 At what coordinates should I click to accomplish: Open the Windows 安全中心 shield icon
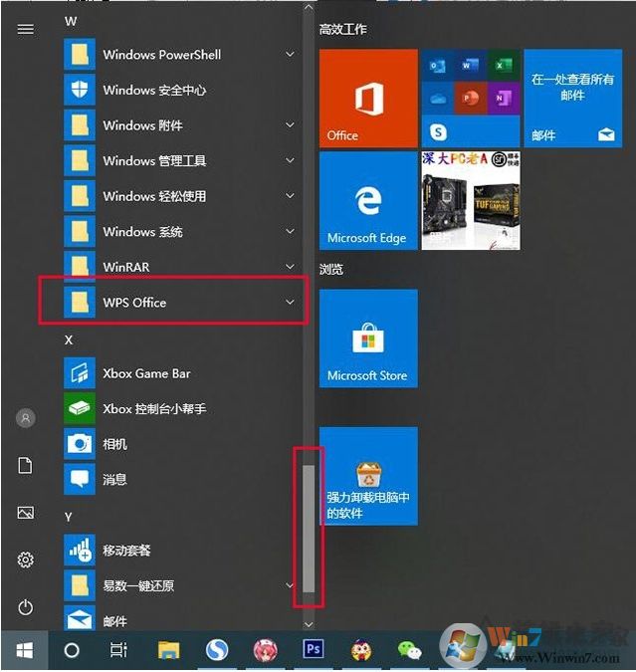click(x=80, y=90)
